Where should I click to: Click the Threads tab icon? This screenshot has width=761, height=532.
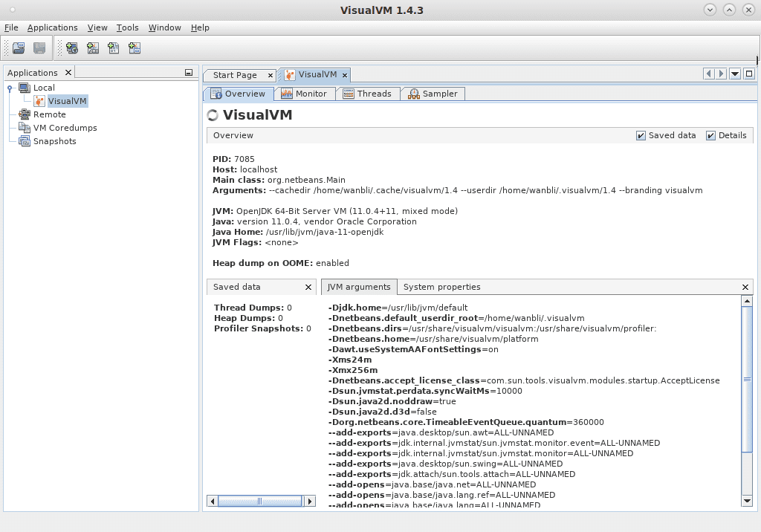(x=349, y=94)
